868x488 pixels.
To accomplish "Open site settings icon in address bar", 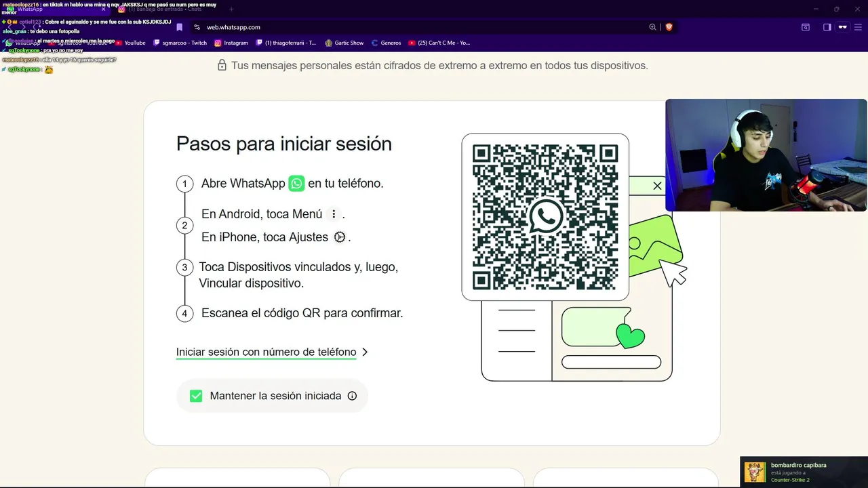I will click(x=197, y=27).
